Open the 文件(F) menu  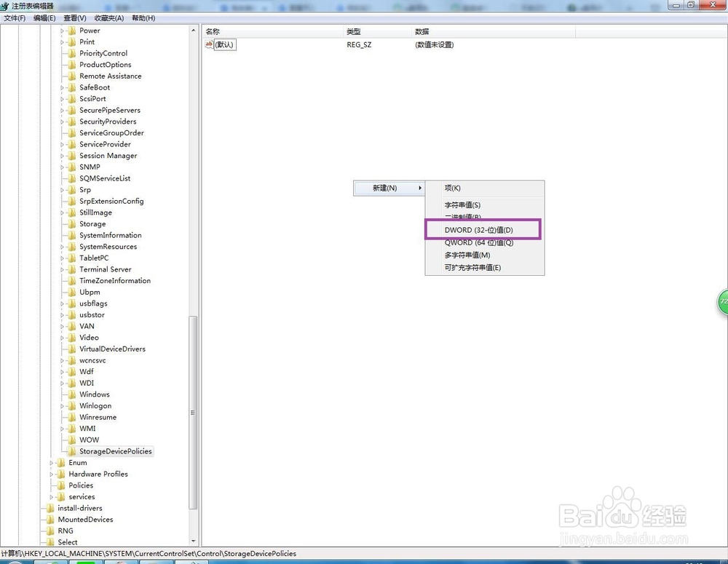click(15, 18)
